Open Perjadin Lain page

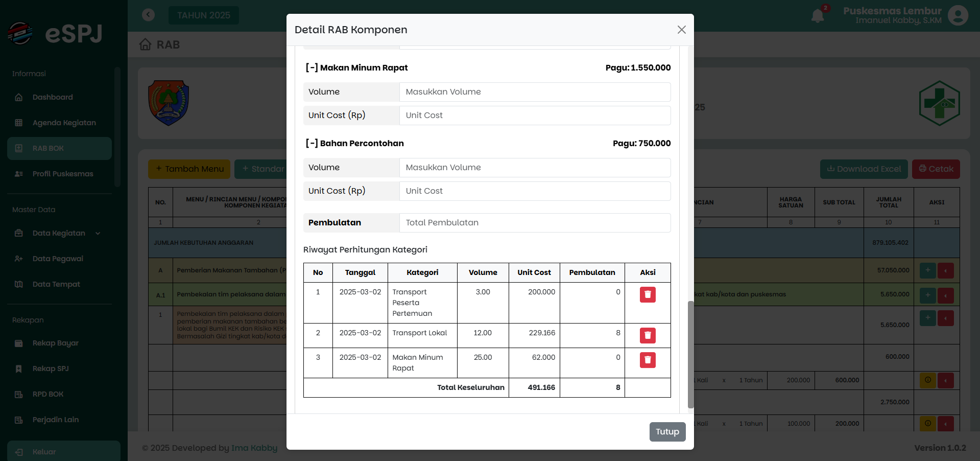tap(59, 420)
